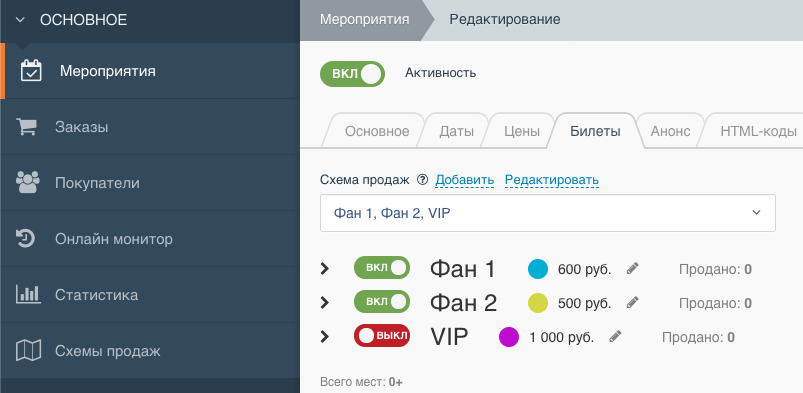
Task: Click the Добавить link
Action: point(464,180)
